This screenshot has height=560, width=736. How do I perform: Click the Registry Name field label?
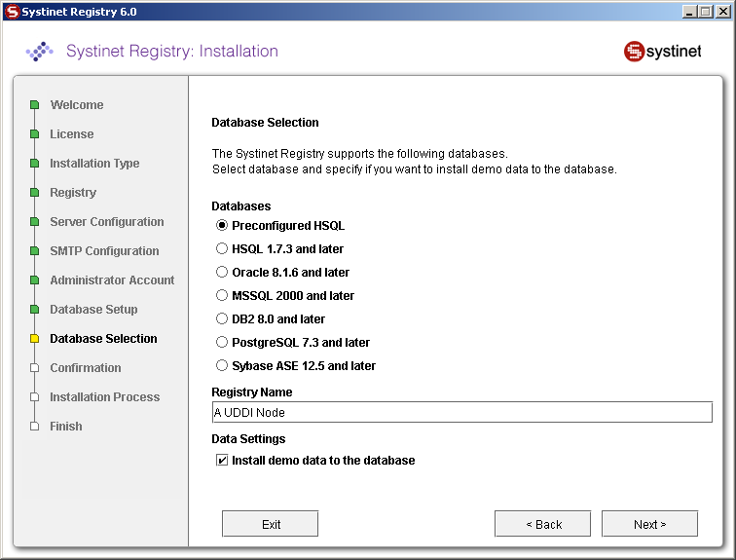(252, 392)
